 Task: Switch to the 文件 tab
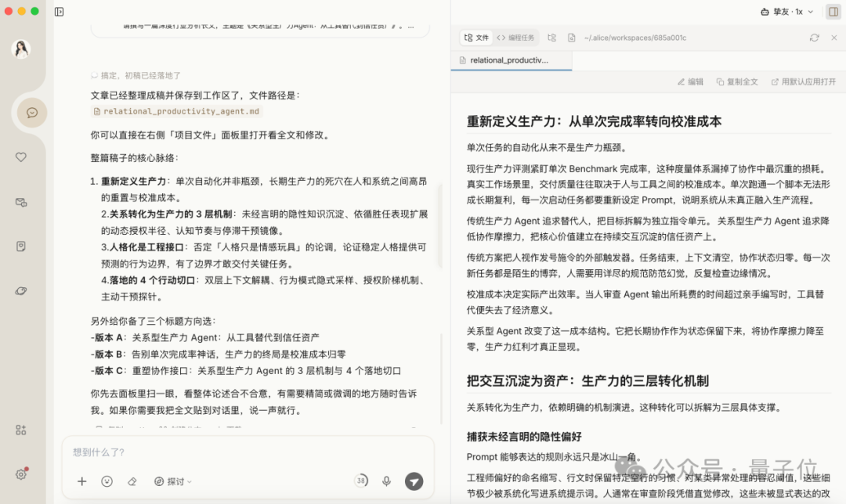(x=476, y=38)
